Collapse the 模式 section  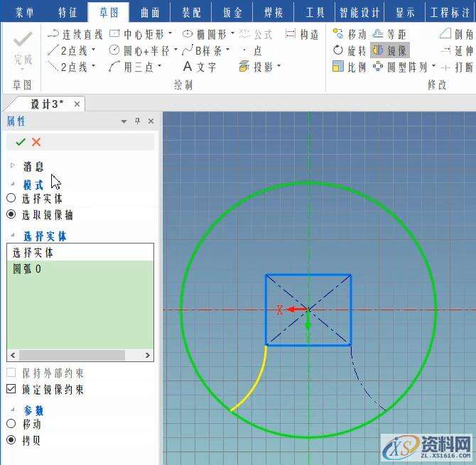(x=13, y=184)
